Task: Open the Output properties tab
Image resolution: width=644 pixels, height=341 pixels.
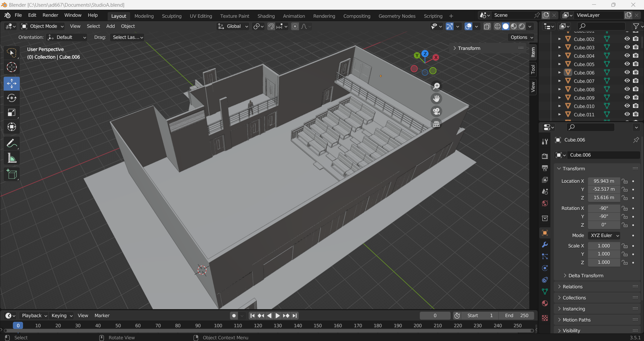Action: click(545, 168)
